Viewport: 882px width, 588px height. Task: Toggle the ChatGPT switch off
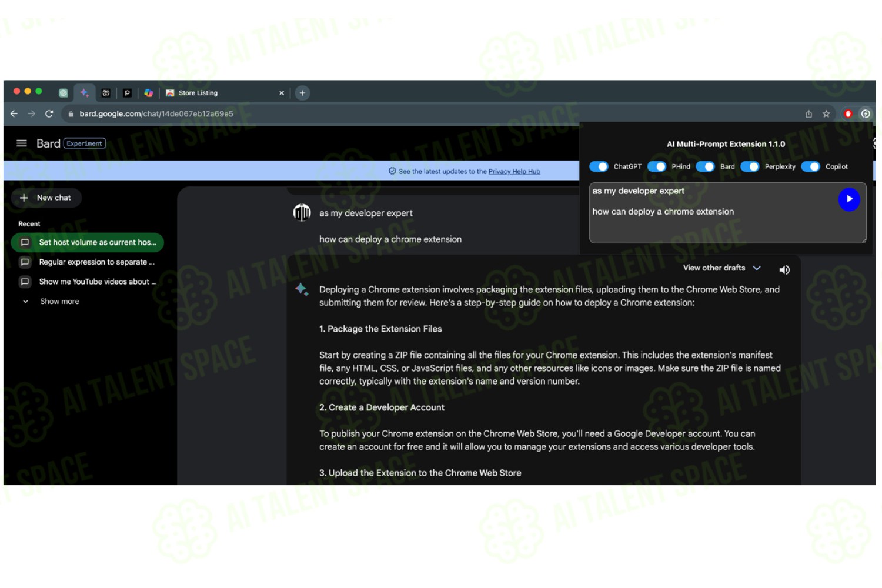click(599, 167)
